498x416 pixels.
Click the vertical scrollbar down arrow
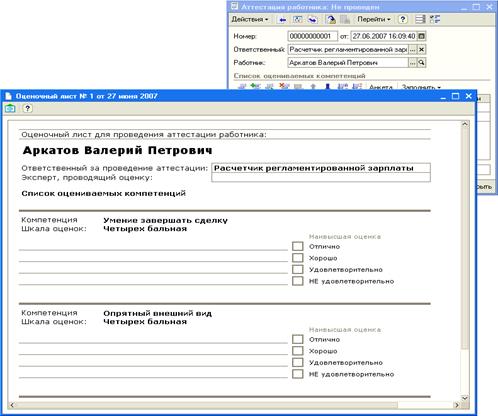pos(465,398)
